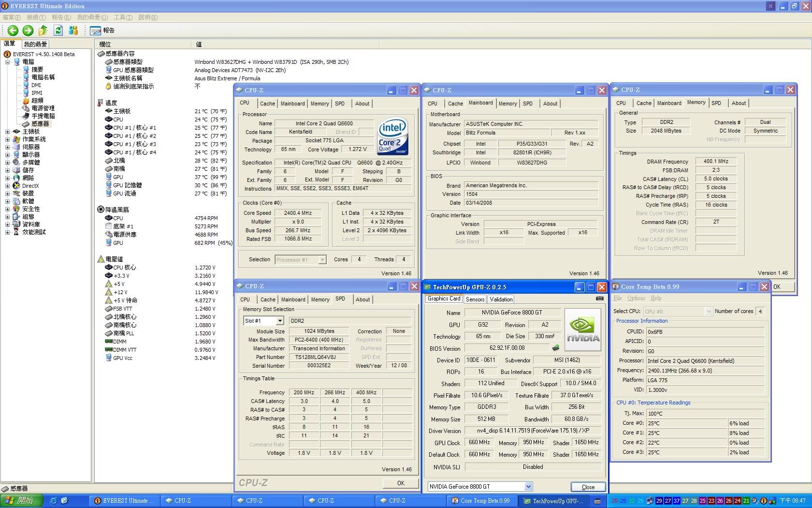Switch to the Validation tab in GPU-Z
The image size is (812, 508).
501,299
